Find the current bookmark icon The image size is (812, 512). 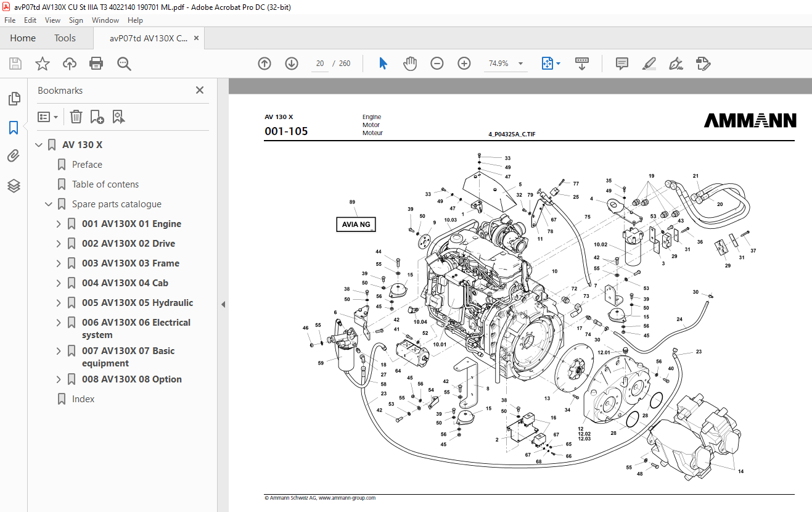118,117
